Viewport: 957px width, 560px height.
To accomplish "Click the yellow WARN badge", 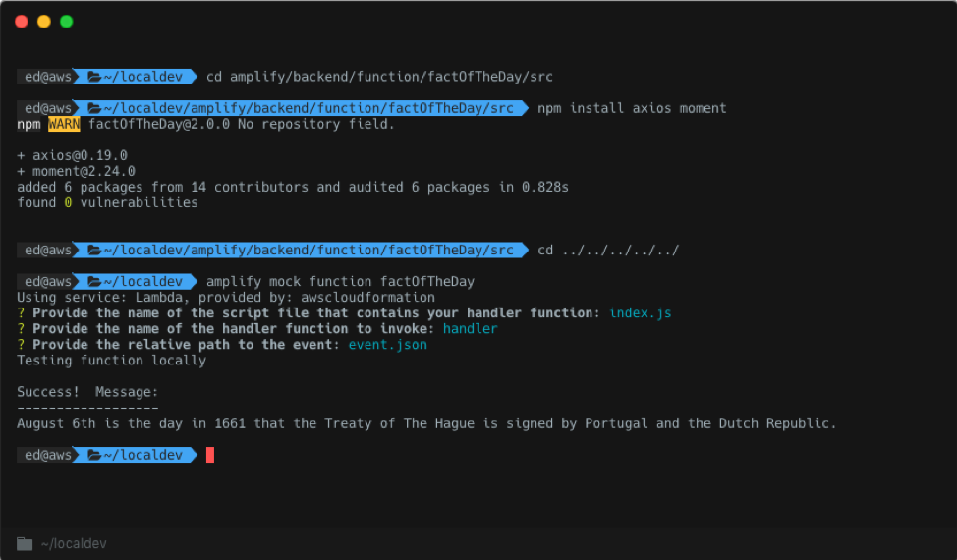I will [64, 125].
